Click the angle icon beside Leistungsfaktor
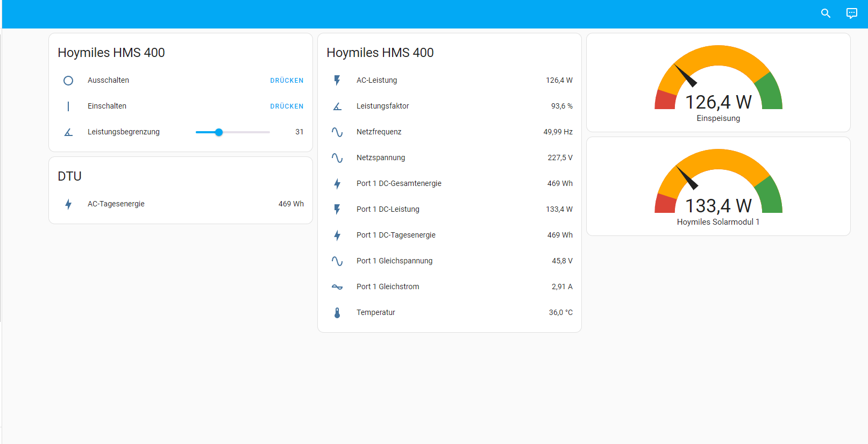 point(337,106)
